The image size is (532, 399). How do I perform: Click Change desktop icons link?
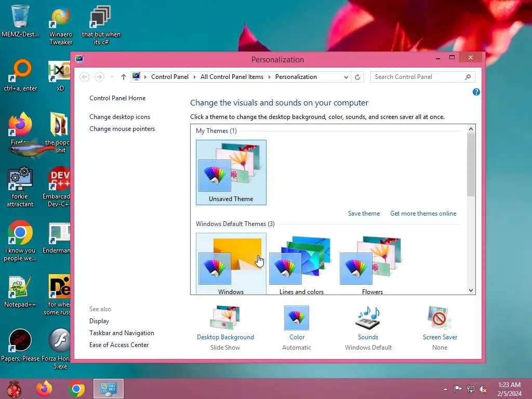tap(120, 117)
